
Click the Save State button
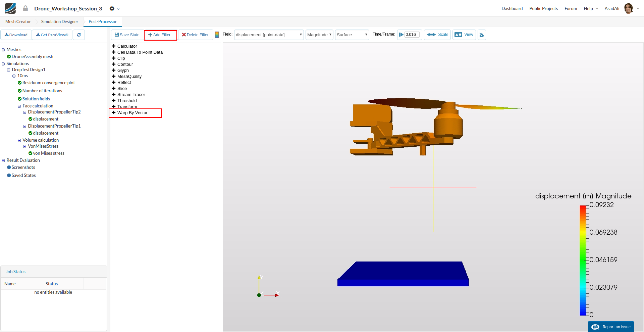[x=127, y=35]
